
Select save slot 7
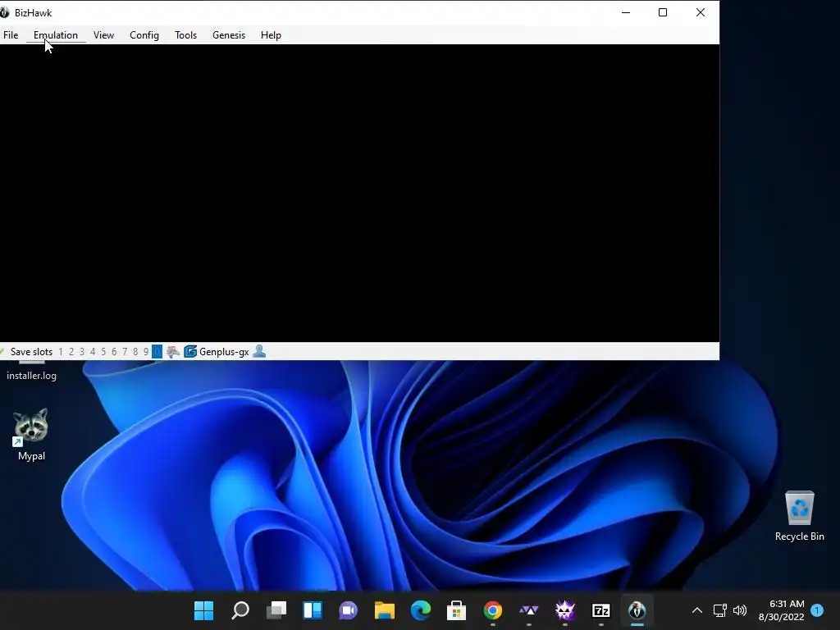[125, 352]
